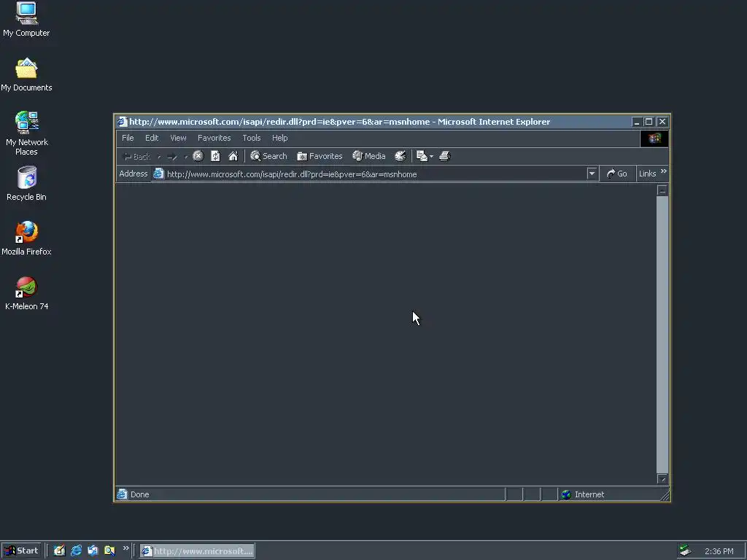Click the Show Desktop quick launch icon
747x560 pixels.
click(x=59, y=551)
